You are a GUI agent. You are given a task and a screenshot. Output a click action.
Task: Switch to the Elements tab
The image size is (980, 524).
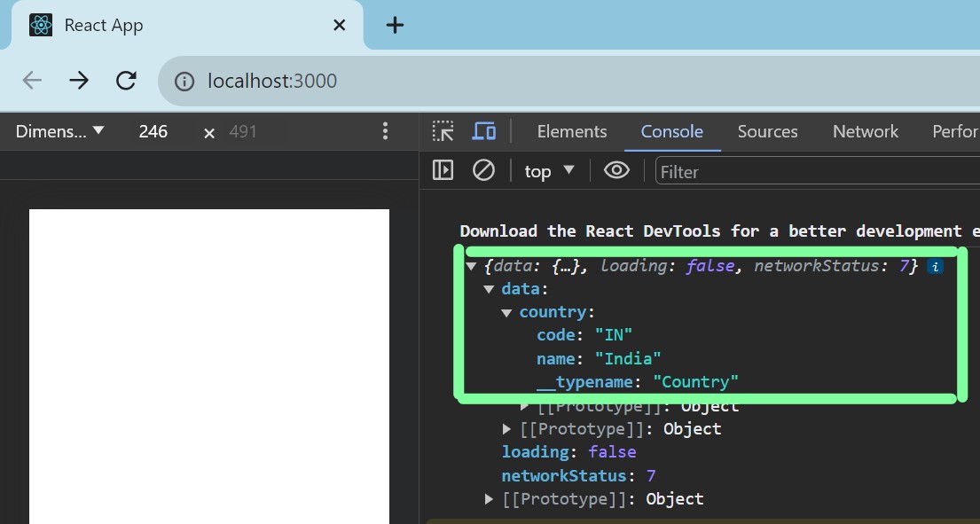[571, 131]
